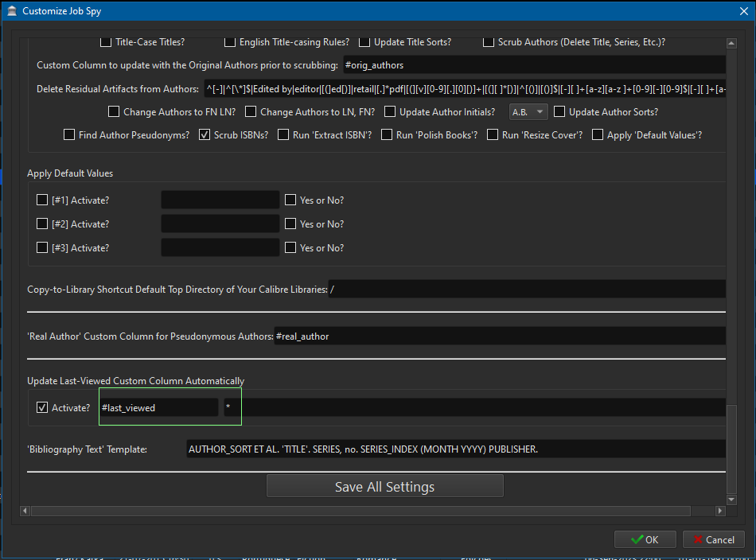This screenshot has width=756, height=560.
Task: Enable the Title-Case Titles checkbox
Action: (x=106, y=42)
